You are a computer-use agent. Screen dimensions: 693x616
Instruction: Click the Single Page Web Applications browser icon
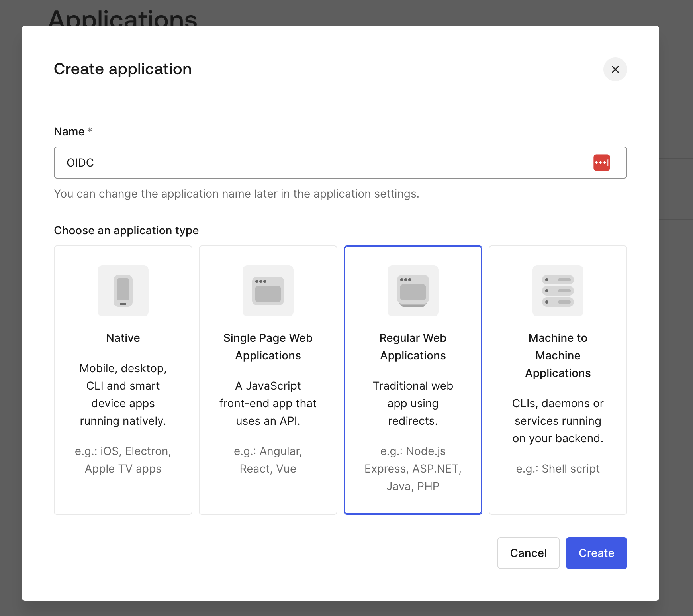pyautogui.click(x=268, y=291)
